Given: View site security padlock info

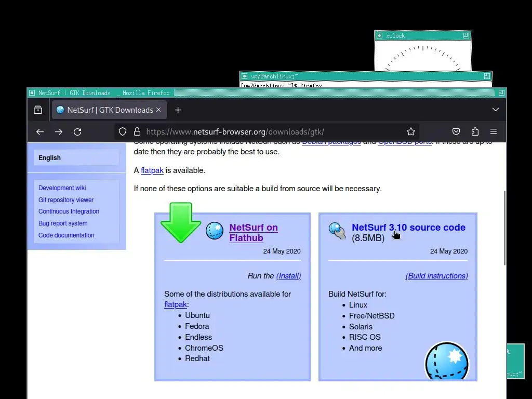Looking at the screenshot, I should [x=137, y=131].
